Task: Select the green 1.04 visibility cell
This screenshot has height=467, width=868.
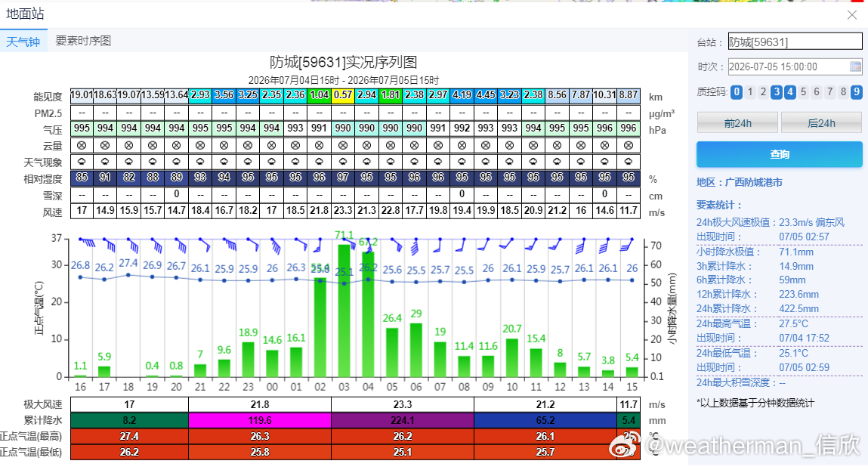Action: [x=320, y=95]
